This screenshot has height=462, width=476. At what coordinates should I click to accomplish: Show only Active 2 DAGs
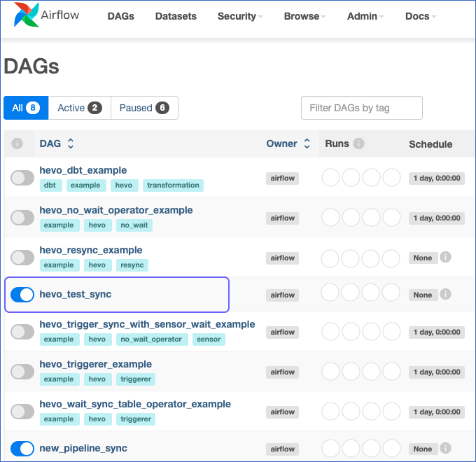point(80,108)
